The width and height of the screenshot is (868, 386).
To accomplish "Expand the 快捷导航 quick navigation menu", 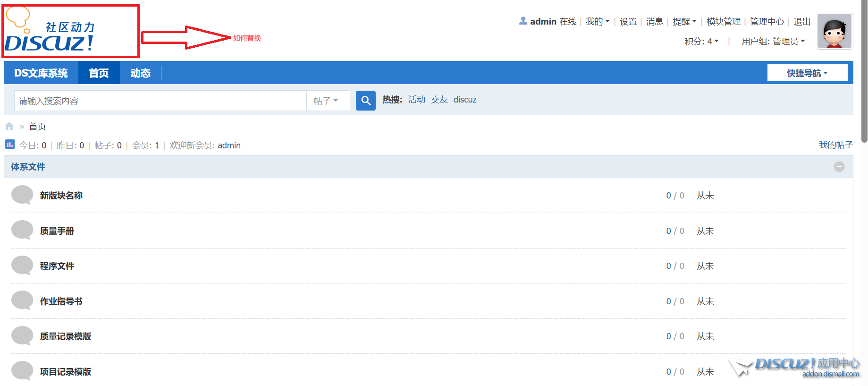I will [x=807, y=73].
